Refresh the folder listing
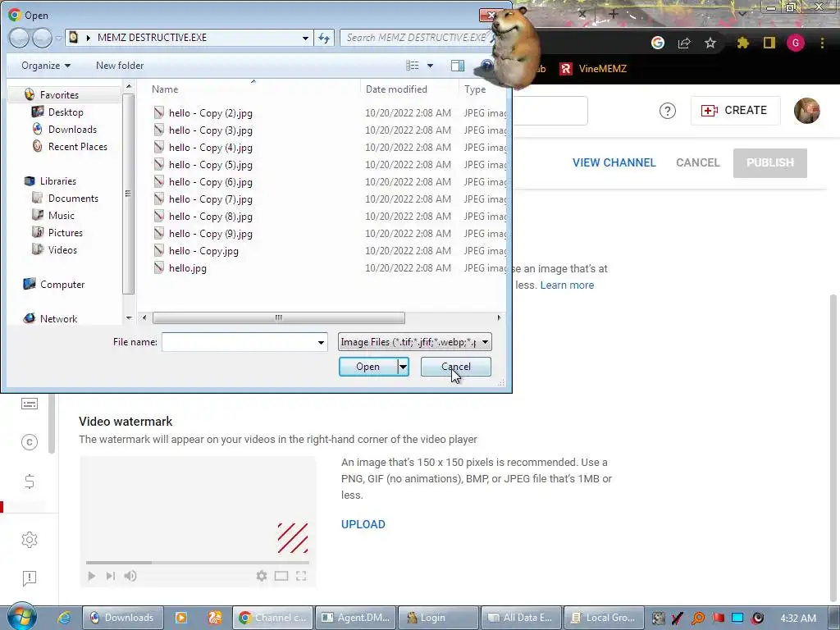The width and height of the screenshot is (840, 630). [324, 38]
